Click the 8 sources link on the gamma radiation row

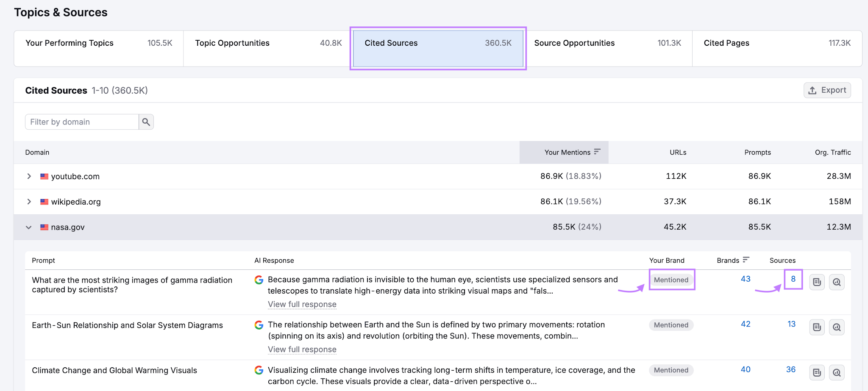(x=793, y=280)
